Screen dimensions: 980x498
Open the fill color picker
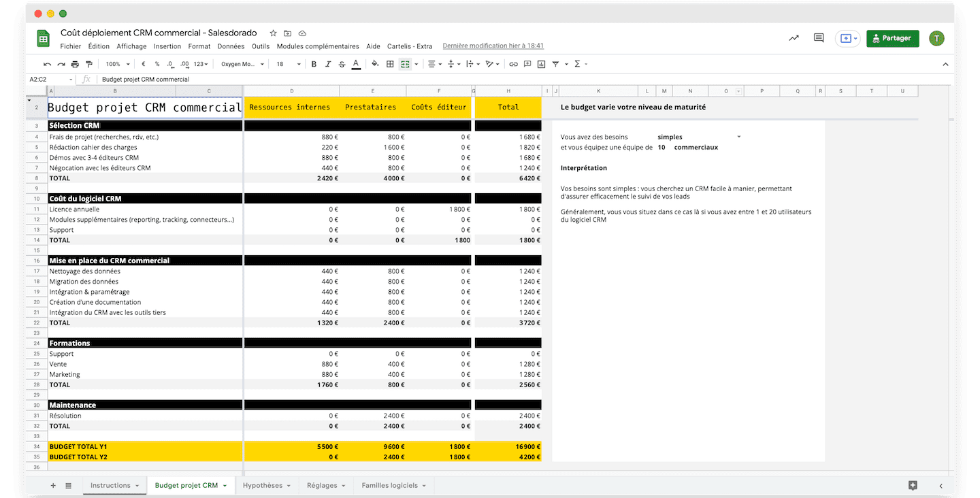[x=375, y=64]
